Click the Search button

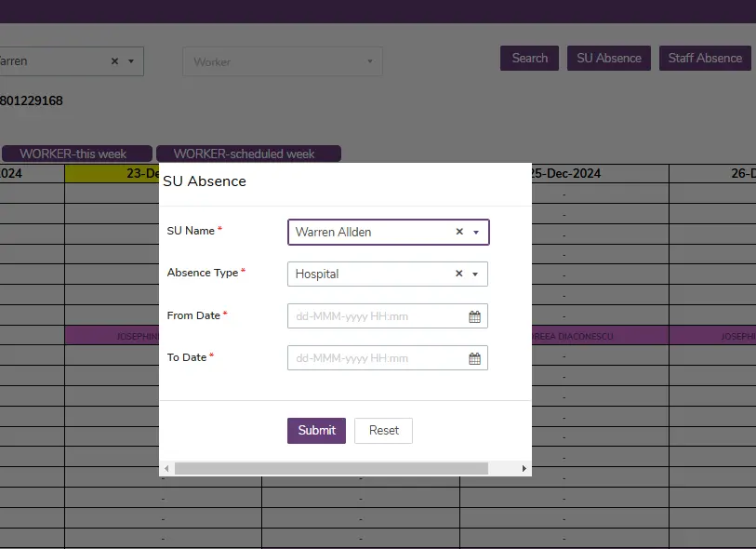tap(529, 58)
